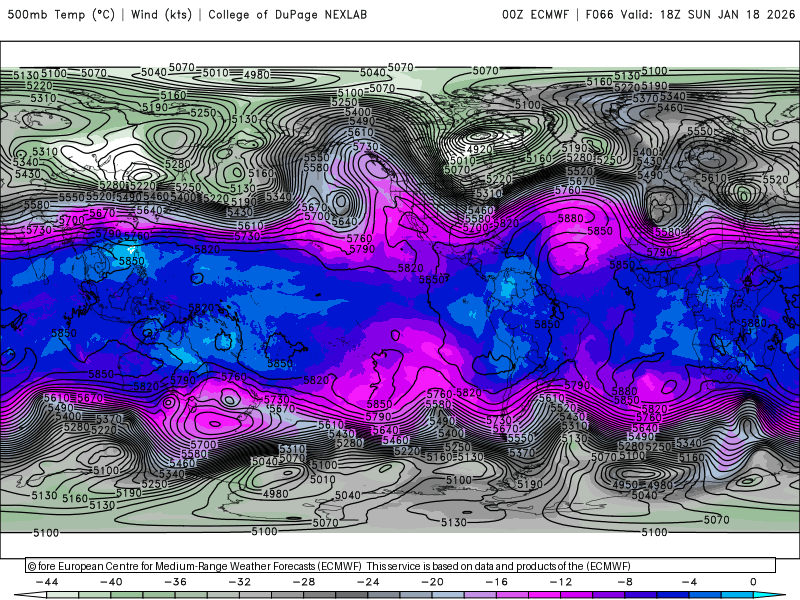Click the −12 color scale label
The width and height of the screenshot is (800, 600).
[561, 582]
